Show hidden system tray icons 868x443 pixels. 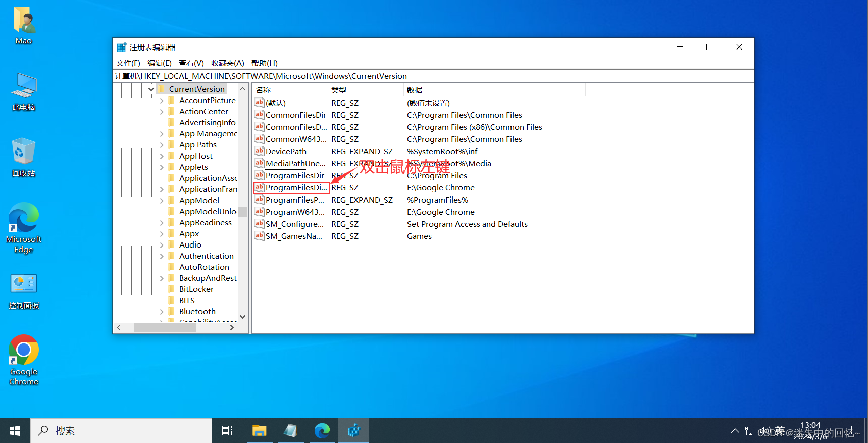click(x=735, y=431)
